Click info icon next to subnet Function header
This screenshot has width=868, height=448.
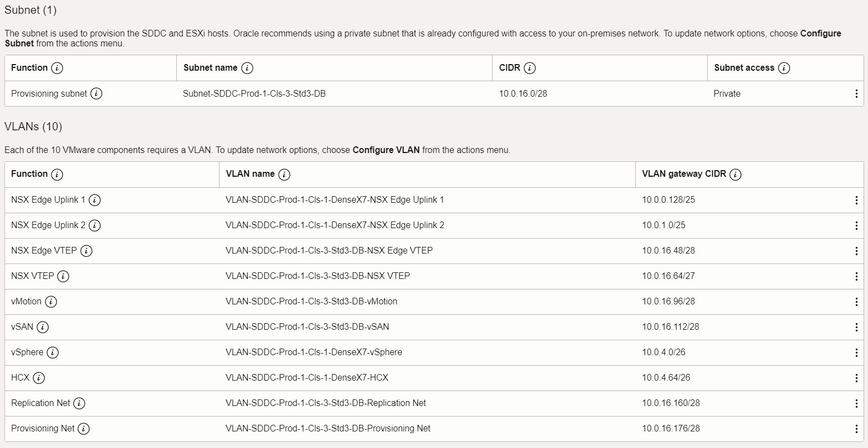(57, 68)
